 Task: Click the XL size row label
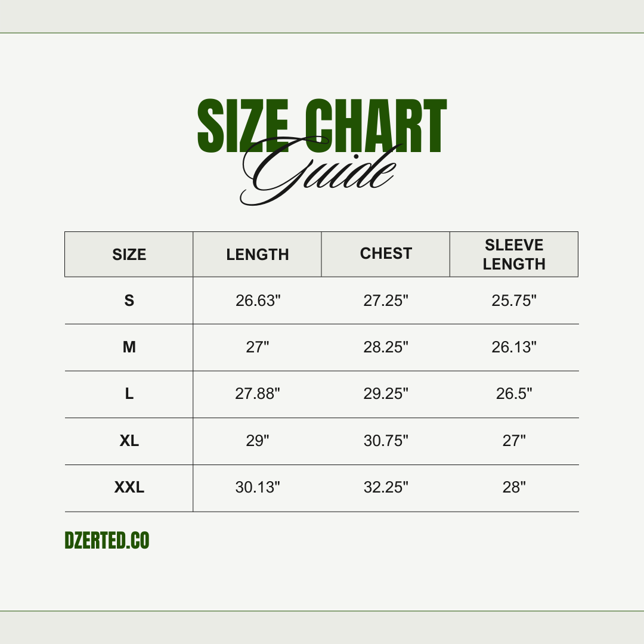tap(129, 441)
